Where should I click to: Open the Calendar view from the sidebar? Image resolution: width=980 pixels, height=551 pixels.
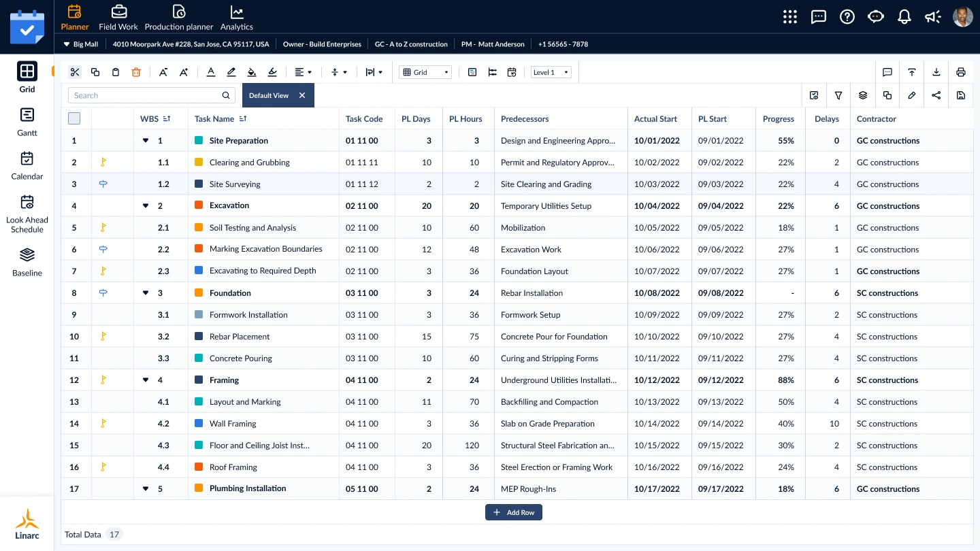[27, 167]
